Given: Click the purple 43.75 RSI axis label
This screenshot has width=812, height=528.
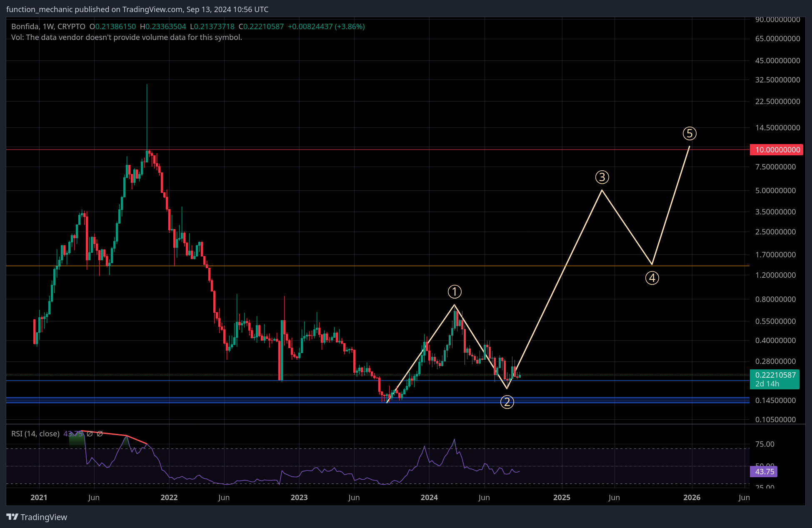Looking at the screenshot, I should [x=764, y=472].
